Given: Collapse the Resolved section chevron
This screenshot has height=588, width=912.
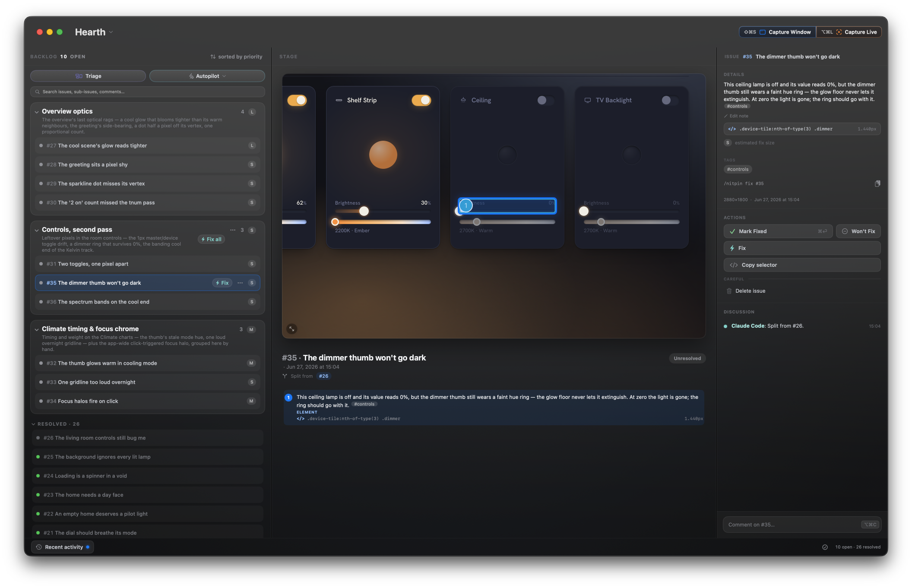Looking at the screenshot, I should coord(34,424).
